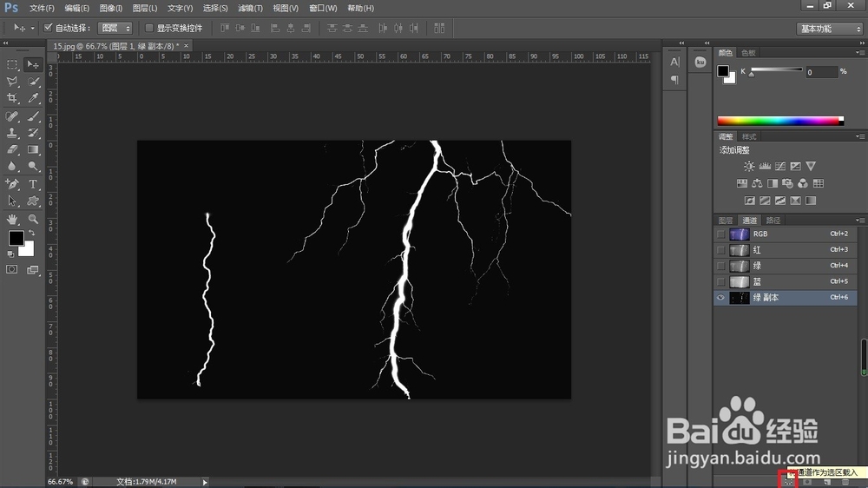Open the 滤镜(T) menu
Image resolution: width=868 pixels, height=488 pixels.
[x=250, y=9]
